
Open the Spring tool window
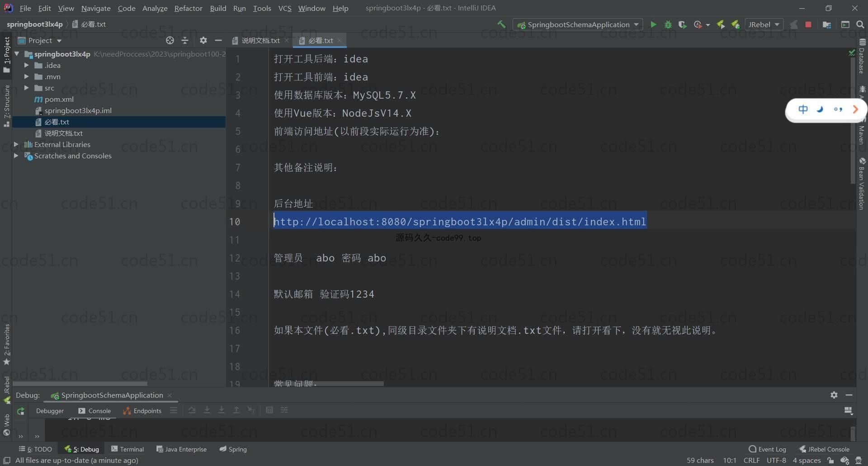point(233,449)
